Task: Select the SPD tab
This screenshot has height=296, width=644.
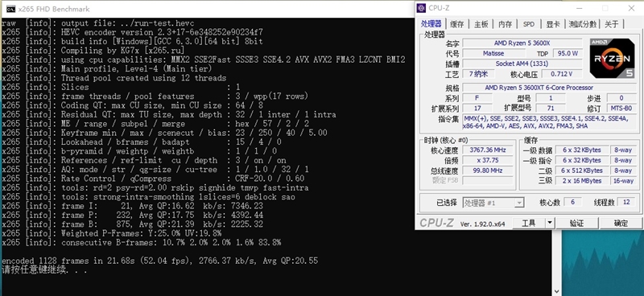Action: (529, 24)
